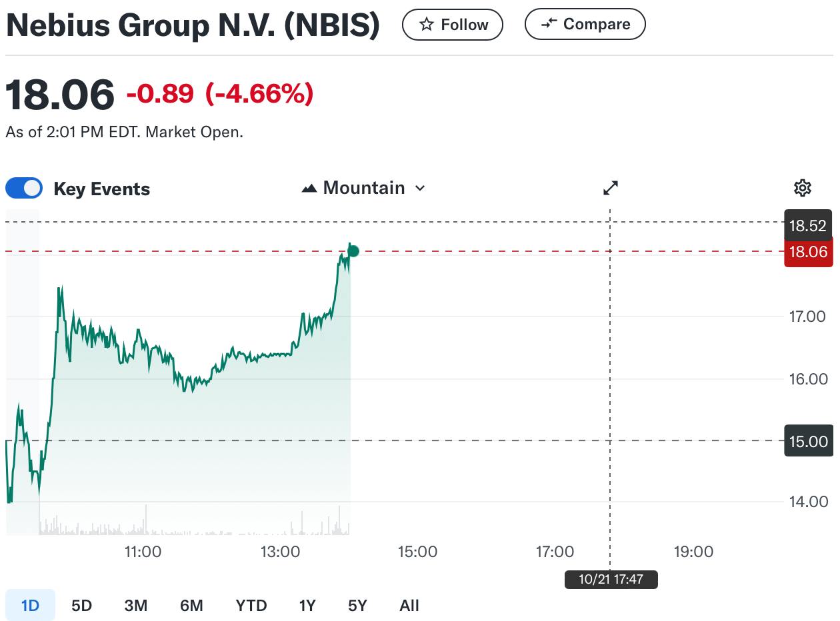View the 1Y chart range

(x=307, y=606)
